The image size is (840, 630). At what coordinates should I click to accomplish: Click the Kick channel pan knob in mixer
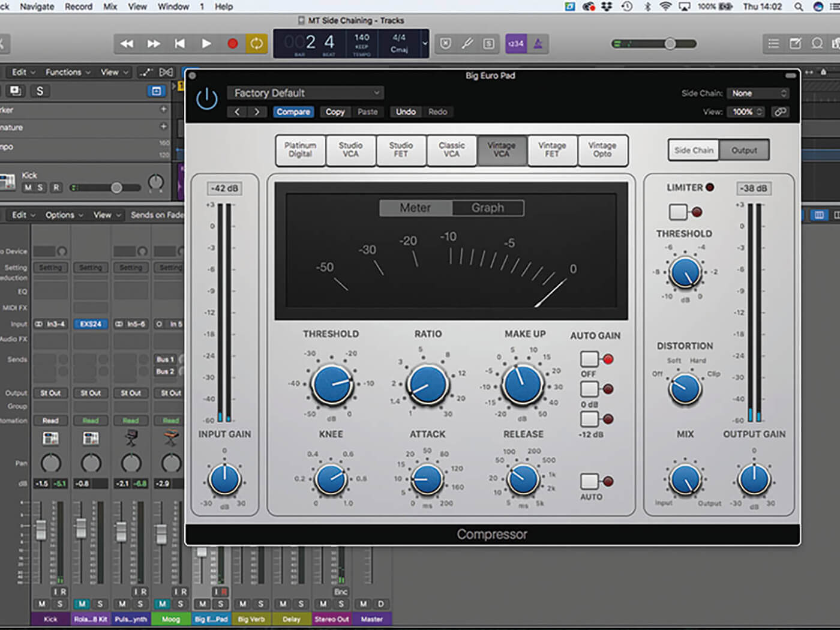click(x=50, y=463)
